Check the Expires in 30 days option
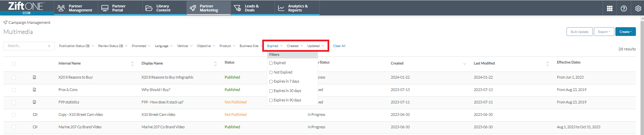Image resolution: width=644 pixels, height=135 pixels. coord(271,91)
